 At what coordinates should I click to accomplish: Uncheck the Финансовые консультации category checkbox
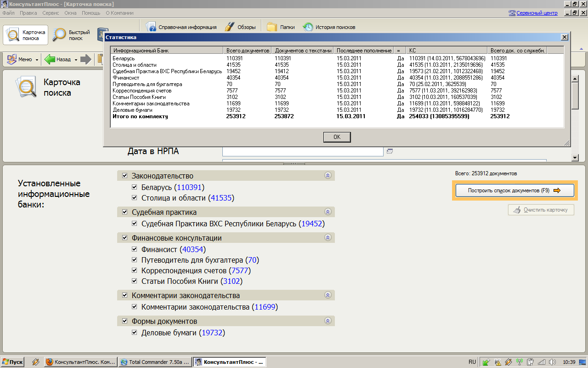coord(124,238)
